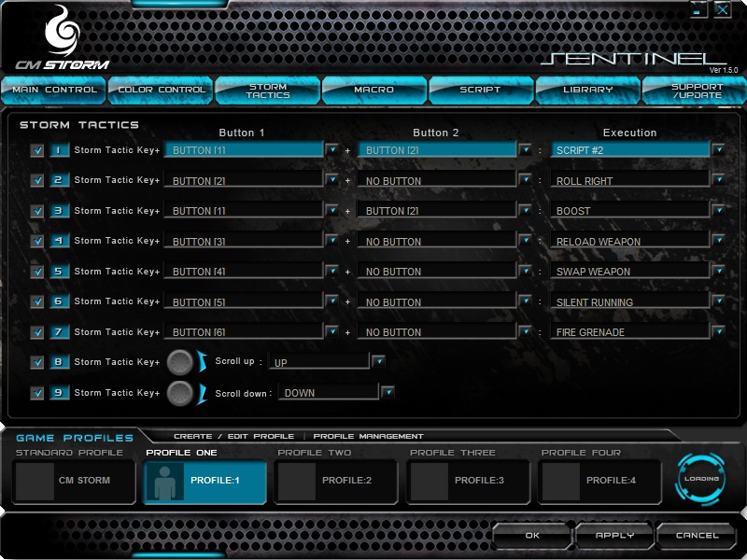Open RELOAD WEAPON execution dropdown arrow

(718, 240)
